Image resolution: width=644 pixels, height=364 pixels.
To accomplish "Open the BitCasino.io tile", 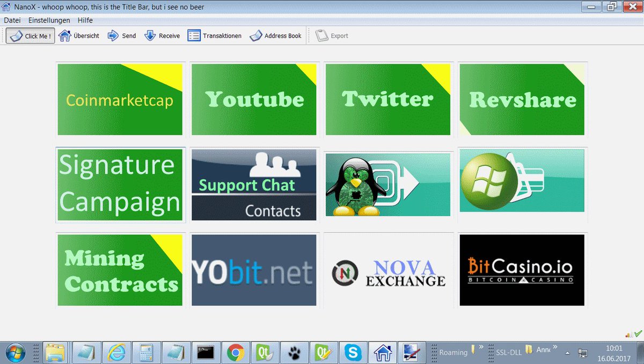I will click(522, 270).
